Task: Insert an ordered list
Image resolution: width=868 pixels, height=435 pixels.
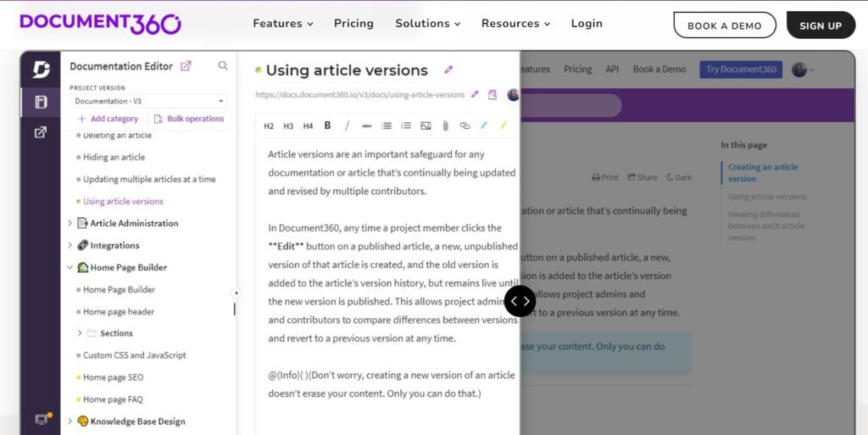Action: [x=387, y=125]
